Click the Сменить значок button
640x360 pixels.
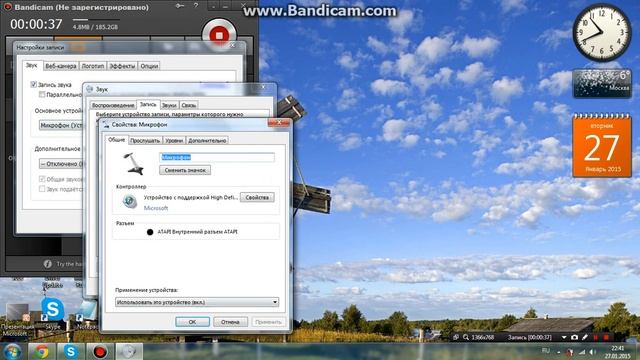(x=185, y=170)
